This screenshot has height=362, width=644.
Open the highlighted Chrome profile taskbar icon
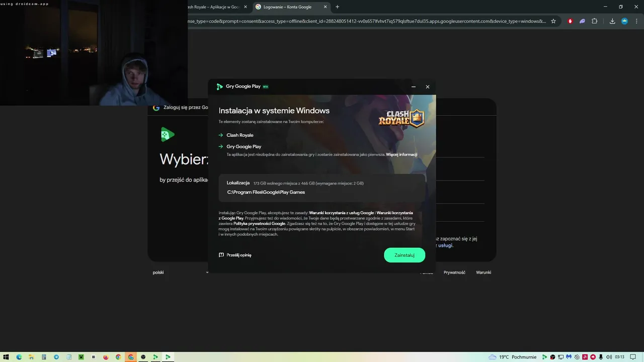coord(131,357)
